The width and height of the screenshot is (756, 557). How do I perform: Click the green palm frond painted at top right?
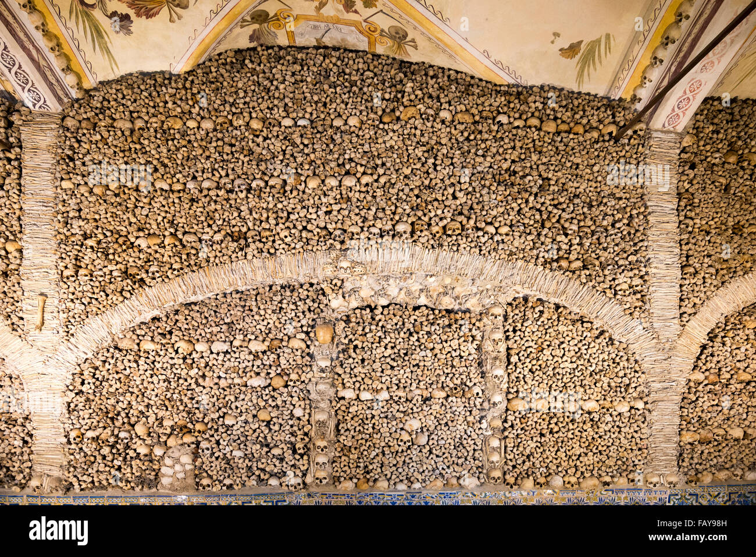pos(593,55)
